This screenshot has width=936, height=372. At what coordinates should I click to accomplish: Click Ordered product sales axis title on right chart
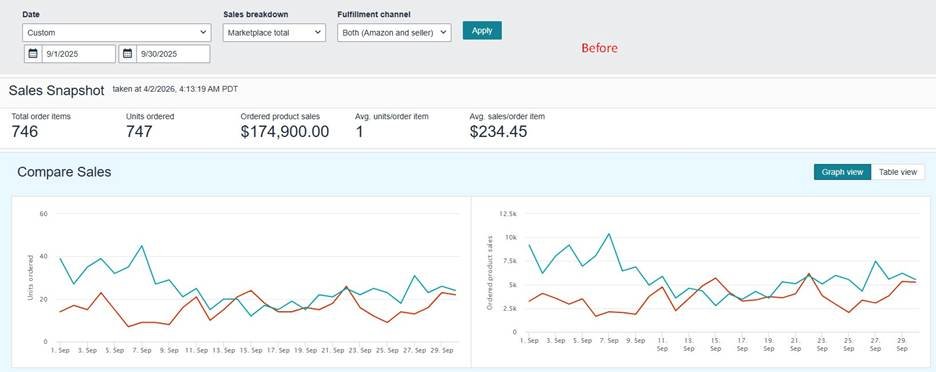(x=489, y=272)
